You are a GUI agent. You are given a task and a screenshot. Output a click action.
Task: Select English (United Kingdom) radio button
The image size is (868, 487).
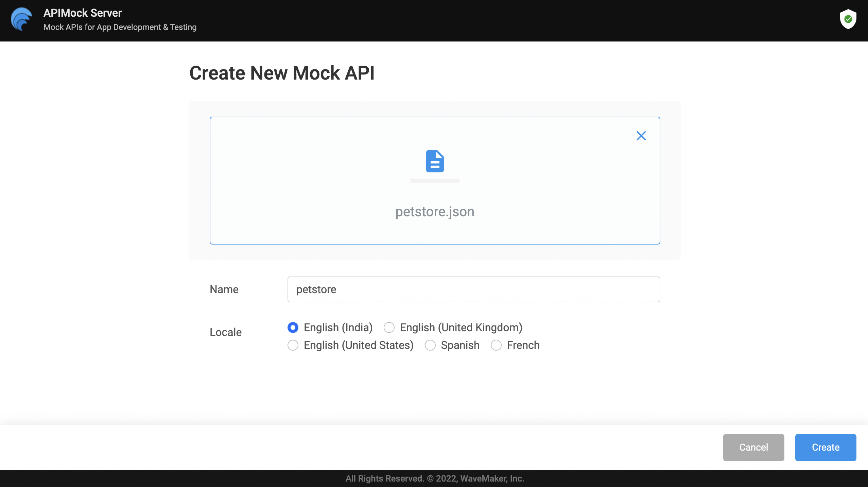389,327
